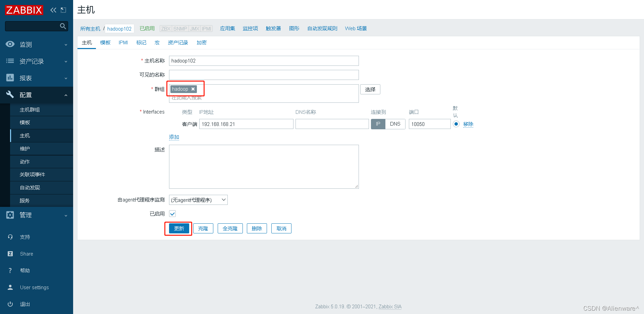Expand the 报表 menu section
Viewport: 644px width, 314px height.
[x=37, y=78]
